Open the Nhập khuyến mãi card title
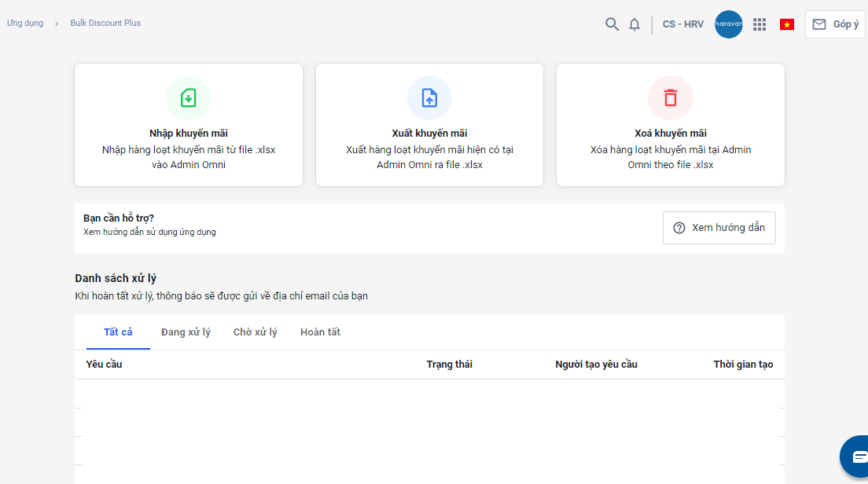 [x=189, y=134]
